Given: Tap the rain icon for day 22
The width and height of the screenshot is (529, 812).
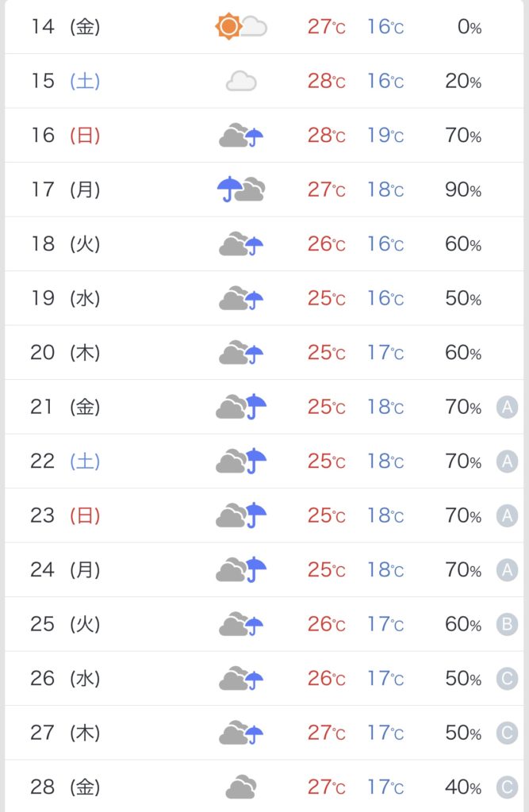Looking at the screenshot, I should [241, 461].
